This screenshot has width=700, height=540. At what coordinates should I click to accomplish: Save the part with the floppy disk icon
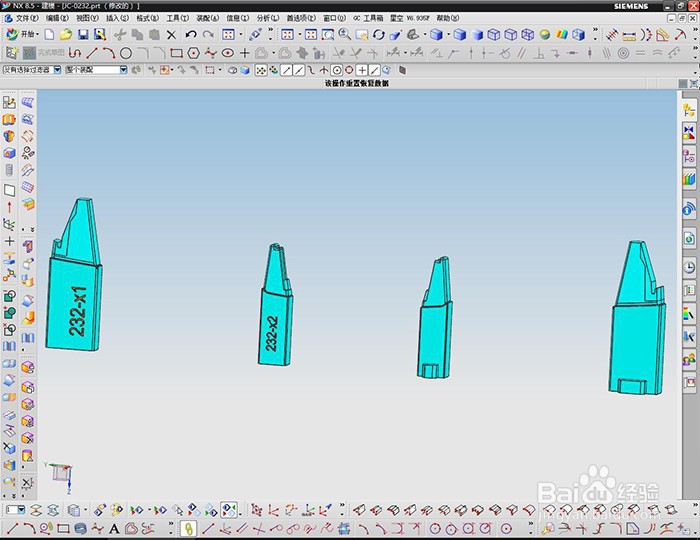83,34
